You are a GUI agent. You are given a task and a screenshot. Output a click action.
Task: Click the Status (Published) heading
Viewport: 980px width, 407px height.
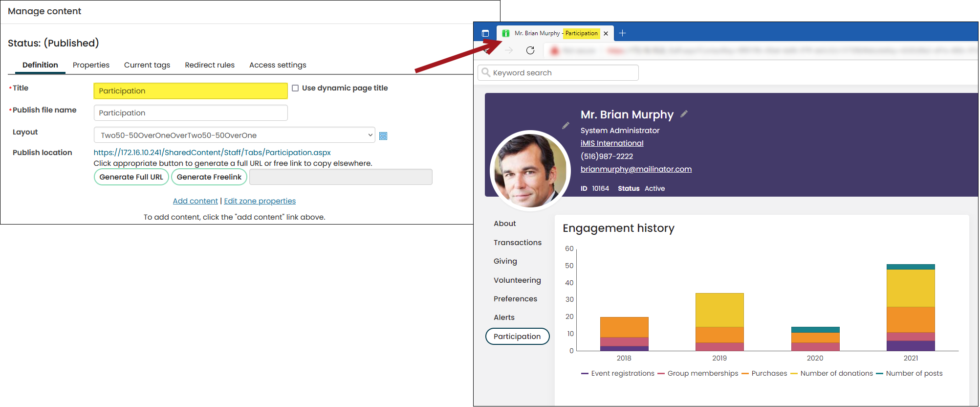point(53,43)
